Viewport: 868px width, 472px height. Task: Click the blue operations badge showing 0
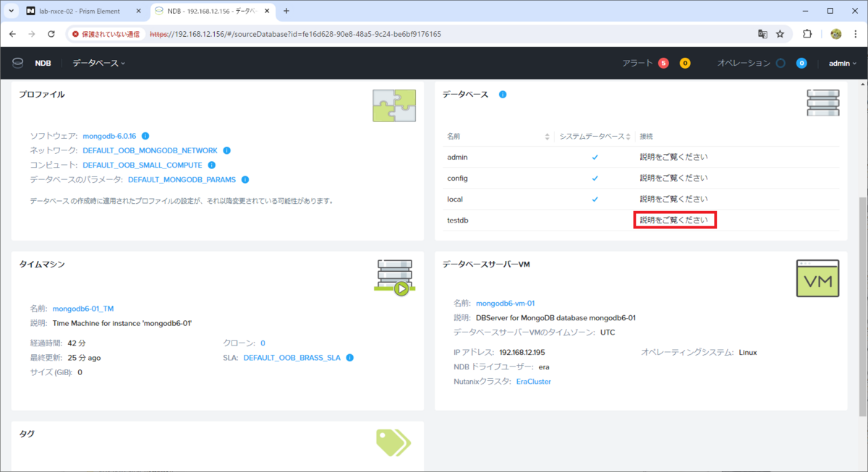pyautogui.click(x=801, y=63)
